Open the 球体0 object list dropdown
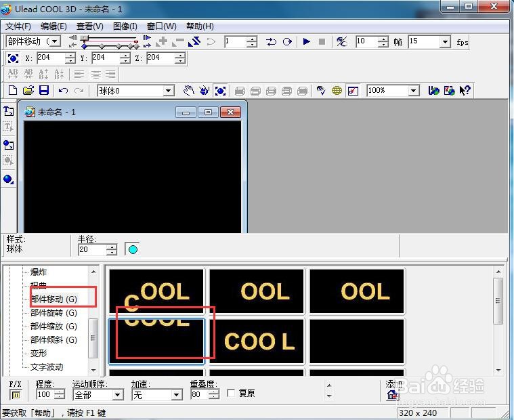 [x=168, y=91]
